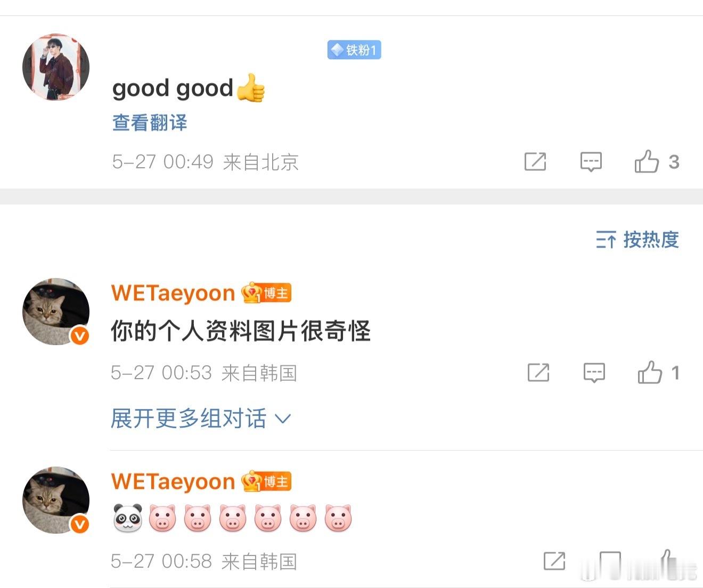The height and width of the screenshot is (588, 703).
Task: Tap the 博主 crown badge on first reply
Action: (x=266, y=293)
